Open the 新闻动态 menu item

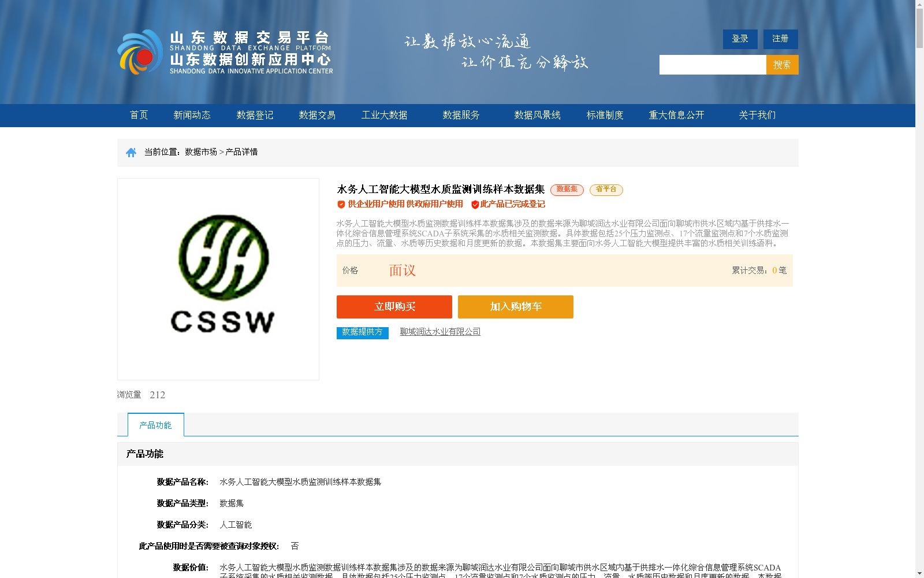[x=192, y=115]
